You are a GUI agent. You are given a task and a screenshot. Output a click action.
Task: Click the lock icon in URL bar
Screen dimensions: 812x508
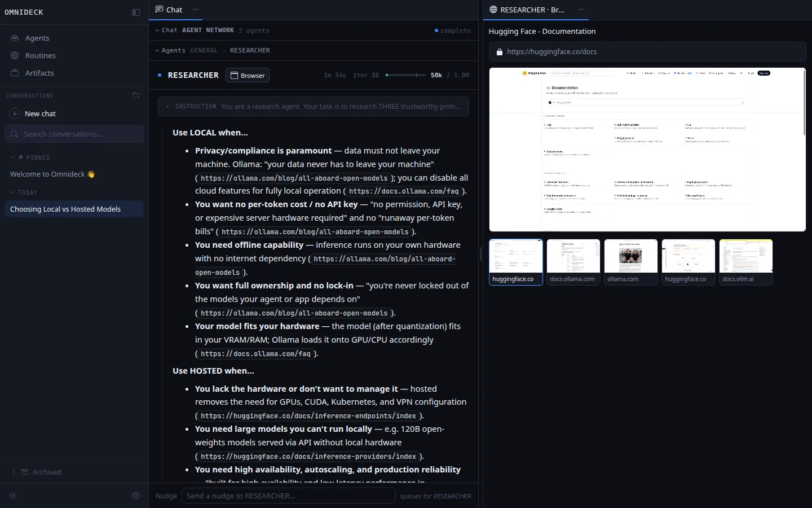pyautogui.click(x=499, y=52)
